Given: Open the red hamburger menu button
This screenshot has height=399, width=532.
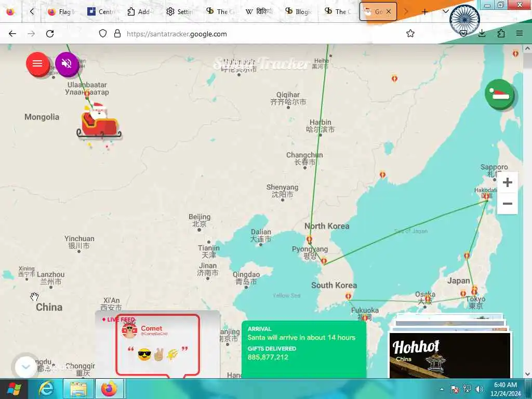Looking at the screenshot, I should (37, 63).
